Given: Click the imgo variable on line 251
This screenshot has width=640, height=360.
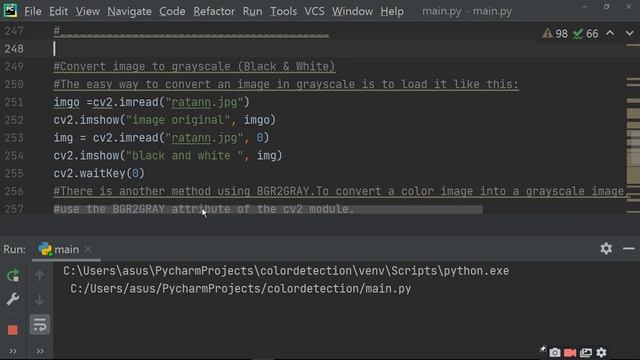Looking at the screenshot, I should coord(66,102).
